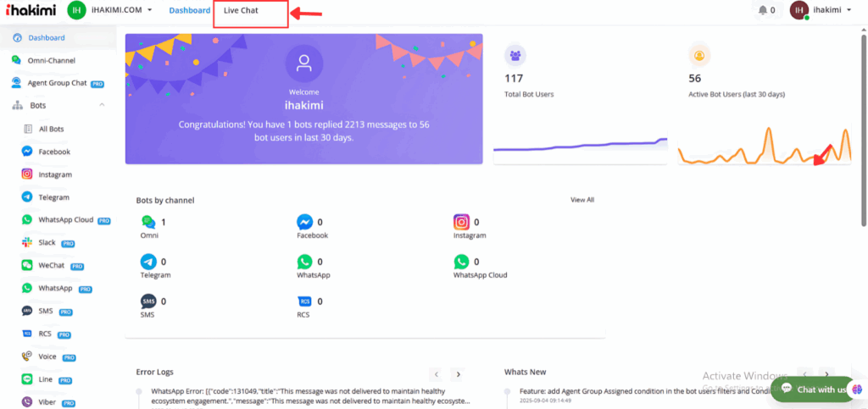Click the Line channel icon
The image size is (868, 409).
coord(28,379)
